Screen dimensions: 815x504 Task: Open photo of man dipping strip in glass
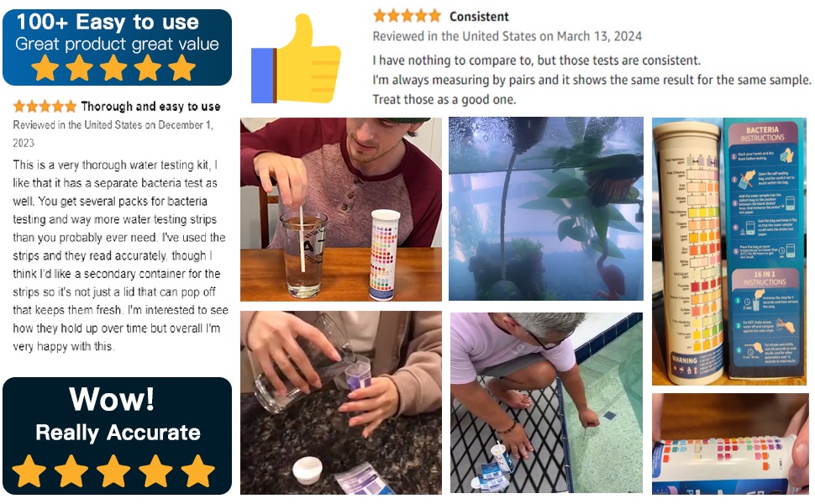point(341,209)
